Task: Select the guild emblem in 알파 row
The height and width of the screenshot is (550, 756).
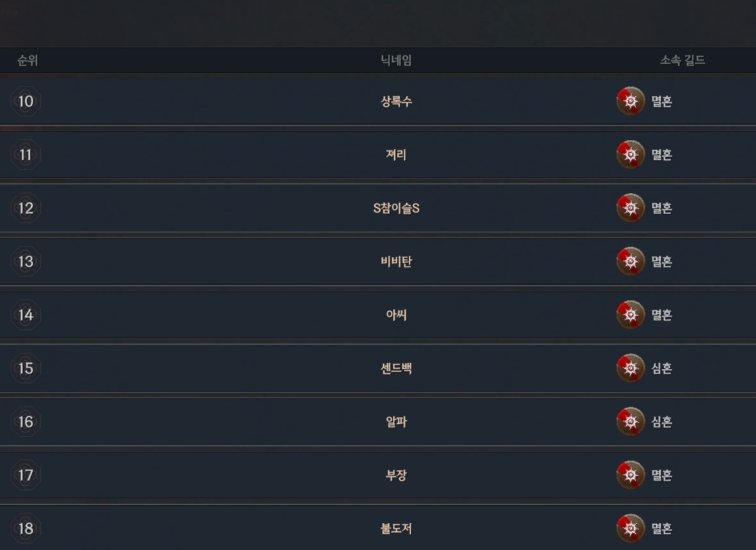Action: tap(631, 421)
